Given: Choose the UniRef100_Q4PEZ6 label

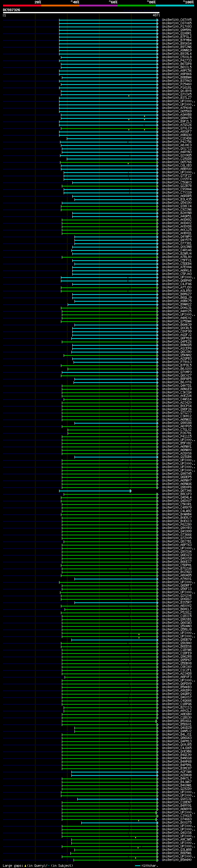Looking at the screenshot, I should click(x=177, y=342).
